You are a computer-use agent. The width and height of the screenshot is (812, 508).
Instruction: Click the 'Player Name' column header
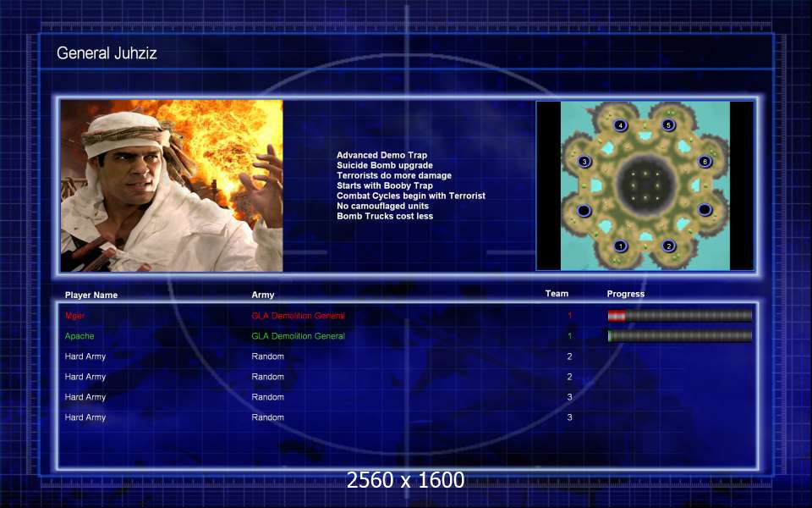point(91,295)
